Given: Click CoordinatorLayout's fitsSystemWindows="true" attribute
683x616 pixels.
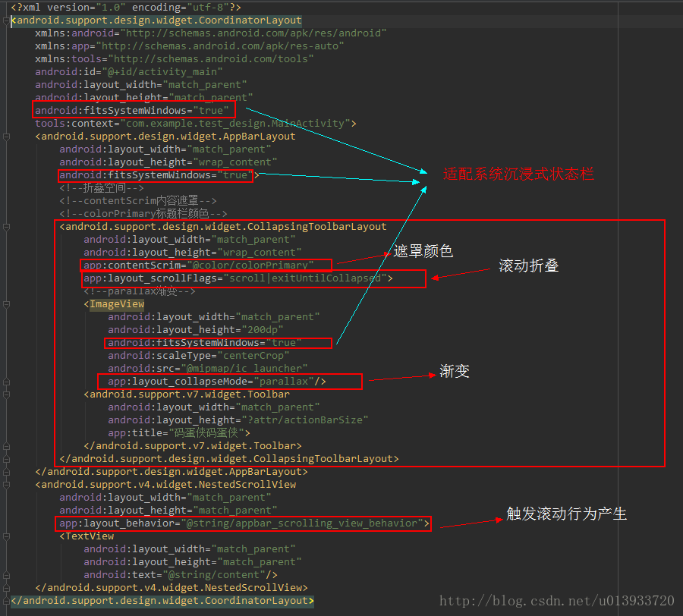Looking at the screenshot, I should click(132, 111).
